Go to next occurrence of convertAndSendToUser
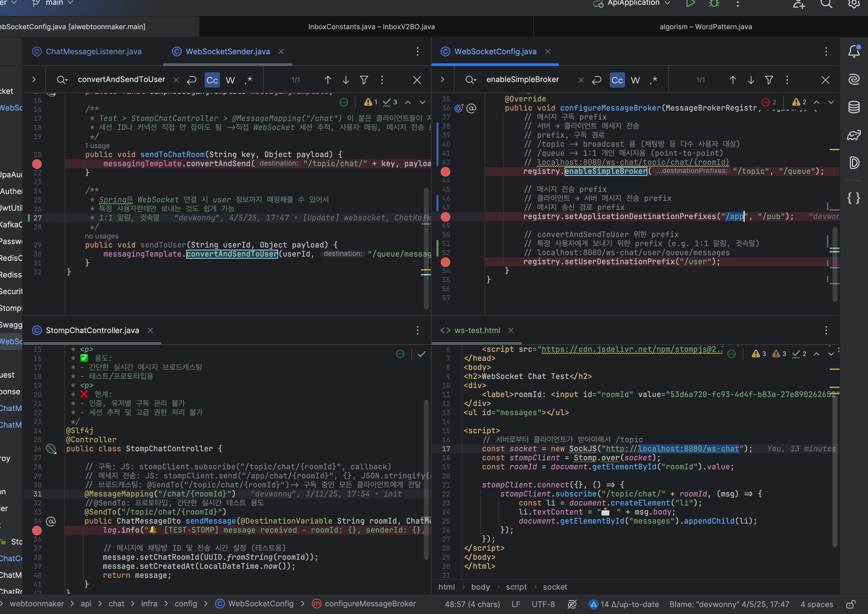Screen dimensions: 868x614 [346, 80]
